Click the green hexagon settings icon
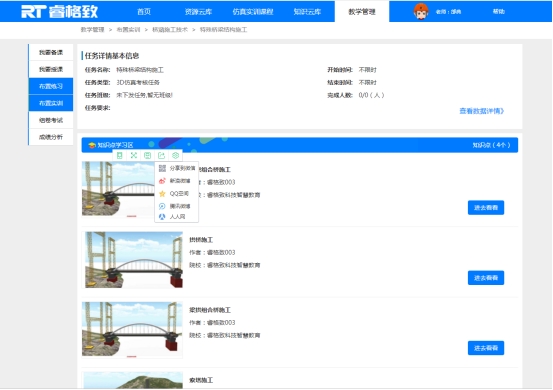Viewport: 553px width, 390px height. [x=175, y=156]
